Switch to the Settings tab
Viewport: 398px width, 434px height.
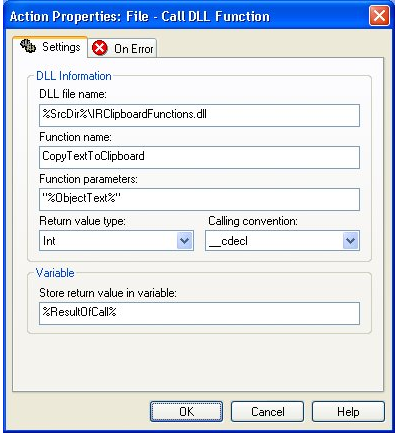(x=50, y=47)
